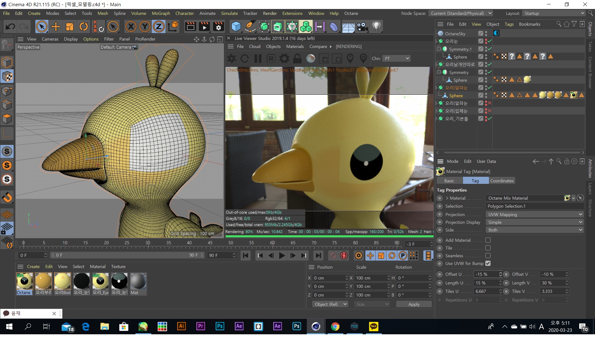Toggle Live Viewer lock resolution icon
This screenshot has width=595, height=364.
[297, 58]
